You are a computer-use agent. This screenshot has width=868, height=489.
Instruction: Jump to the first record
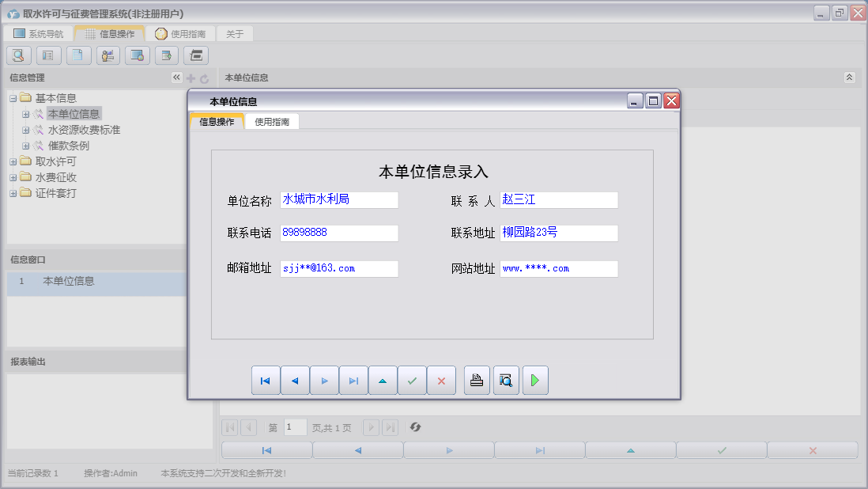click(266, 381)
